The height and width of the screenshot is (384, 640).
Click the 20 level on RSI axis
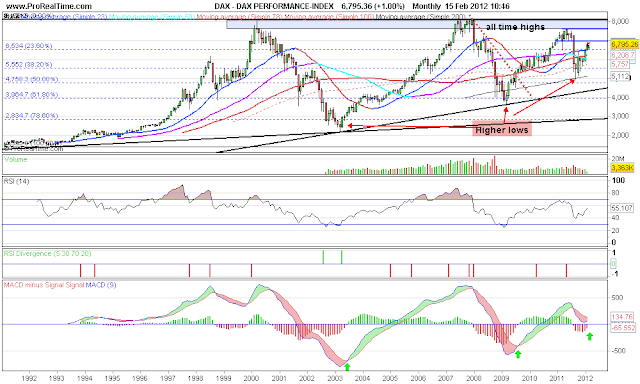tap(615, 230)
